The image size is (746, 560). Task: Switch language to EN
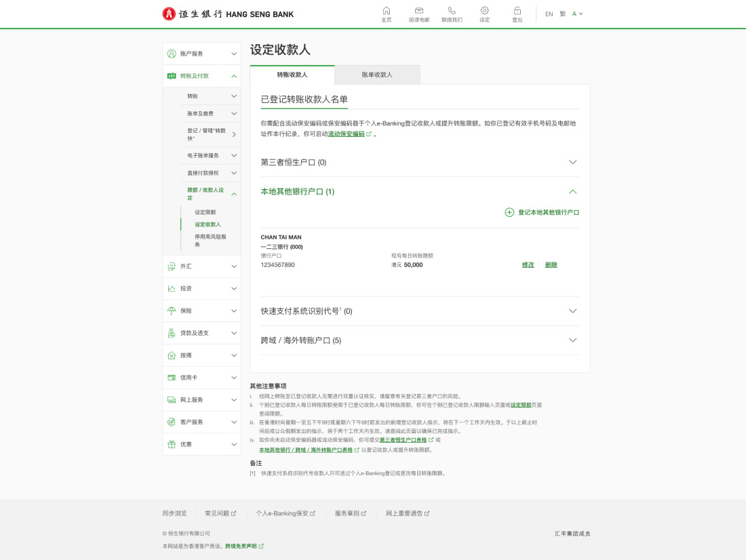click(x=549, y=14)
